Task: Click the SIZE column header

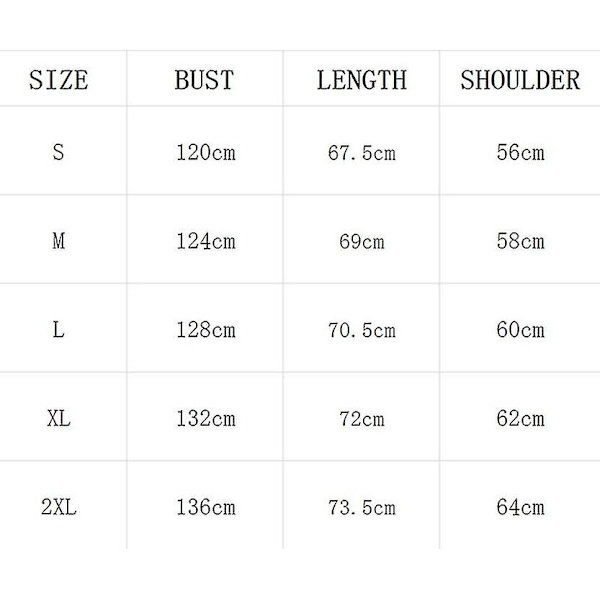Action: pos(59,80)
